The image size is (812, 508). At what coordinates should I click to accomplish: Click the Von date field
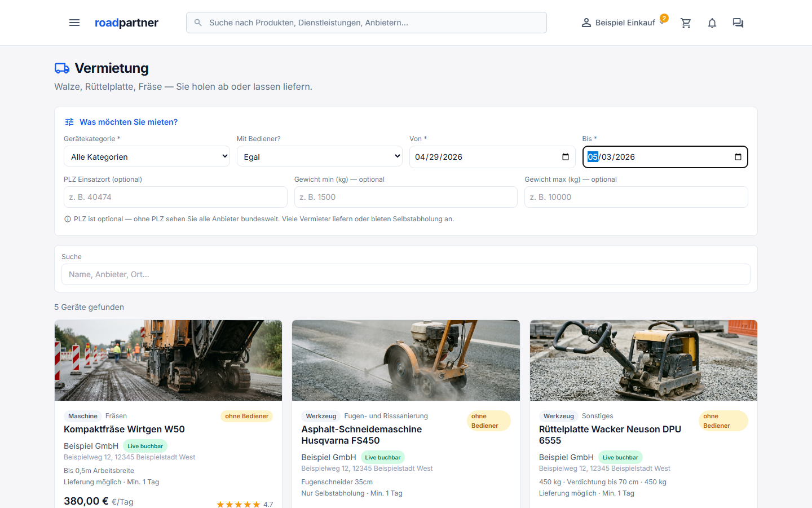[x=492, y=157]
